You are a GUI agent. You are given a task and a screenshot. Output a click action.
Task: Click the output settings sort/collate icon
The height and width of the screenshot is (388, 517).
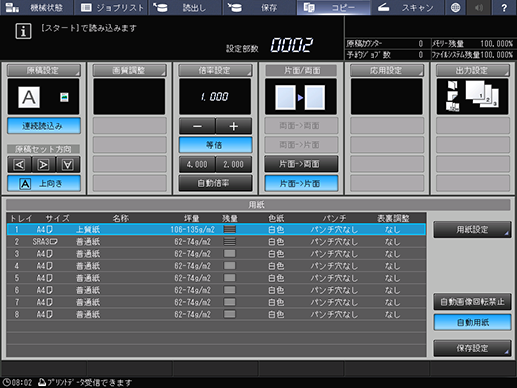coord(482,94)
